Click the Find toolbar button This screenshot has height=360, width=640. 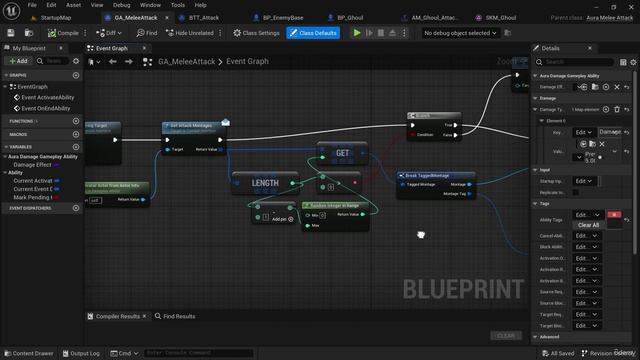(x=147, y=33)
